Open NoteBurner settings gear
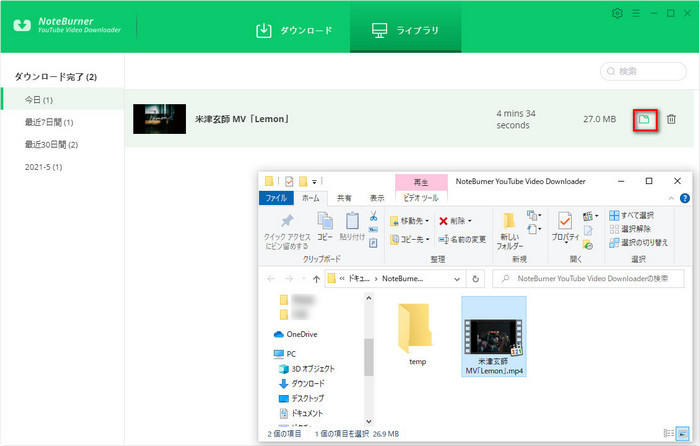 [x=617, y=13]
